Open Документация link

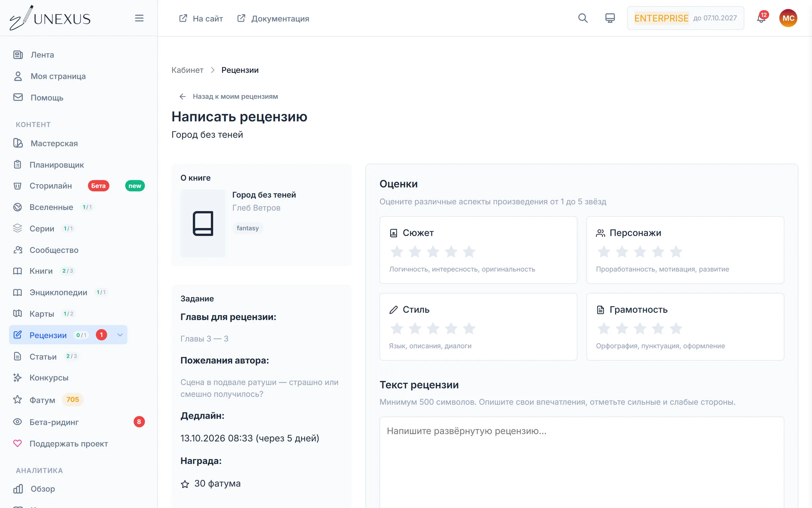pyautogui.click(x=273, y=18)
